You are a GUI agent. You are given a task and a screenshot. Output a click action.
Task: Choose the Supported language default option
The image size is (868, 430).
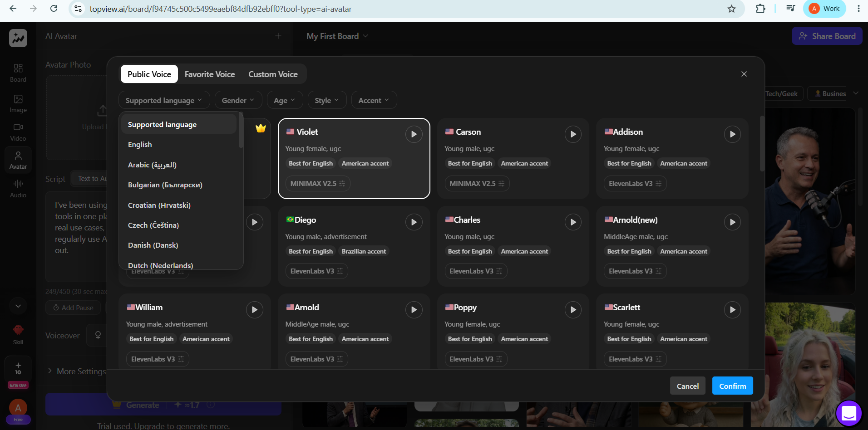click(179, 124)
